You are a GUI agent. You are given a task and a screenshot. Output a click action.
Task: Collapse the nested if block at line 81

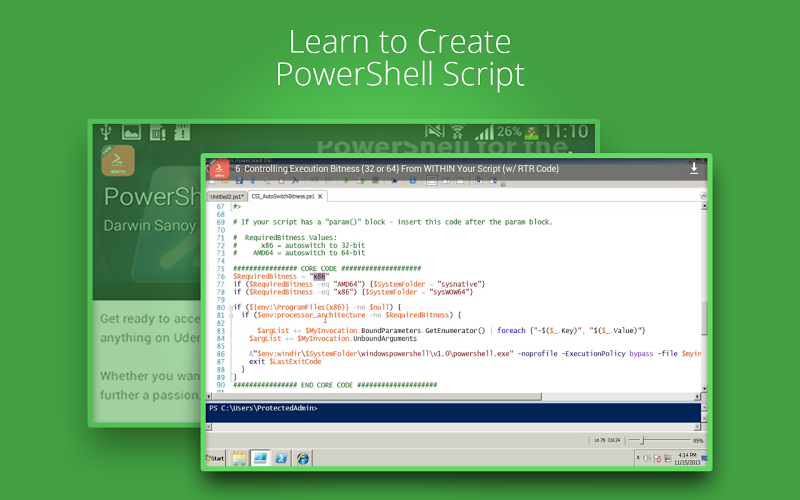[x=231, y=315]
